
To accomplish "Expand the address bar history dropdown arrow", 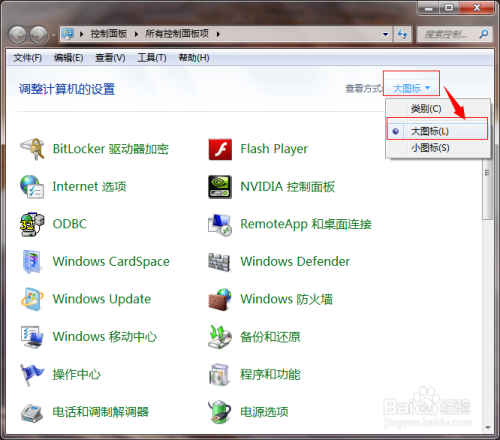I will [386, 34].
